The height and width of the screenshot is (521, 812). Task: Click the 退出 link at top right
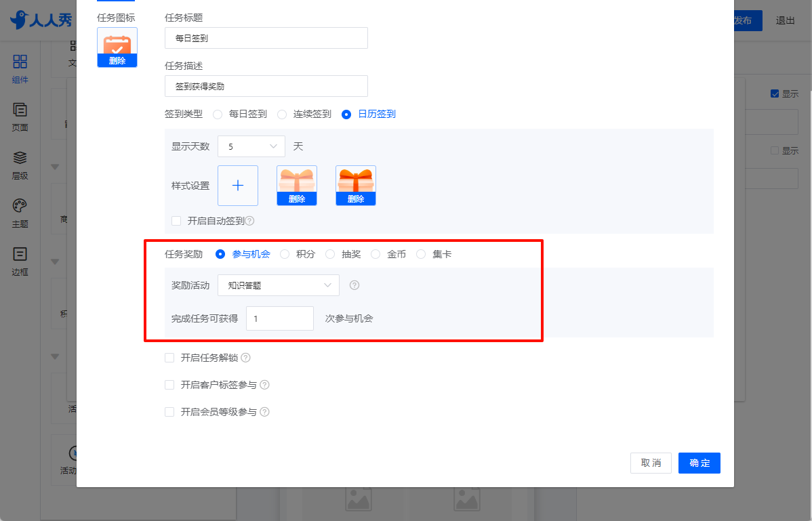point(785,20)
